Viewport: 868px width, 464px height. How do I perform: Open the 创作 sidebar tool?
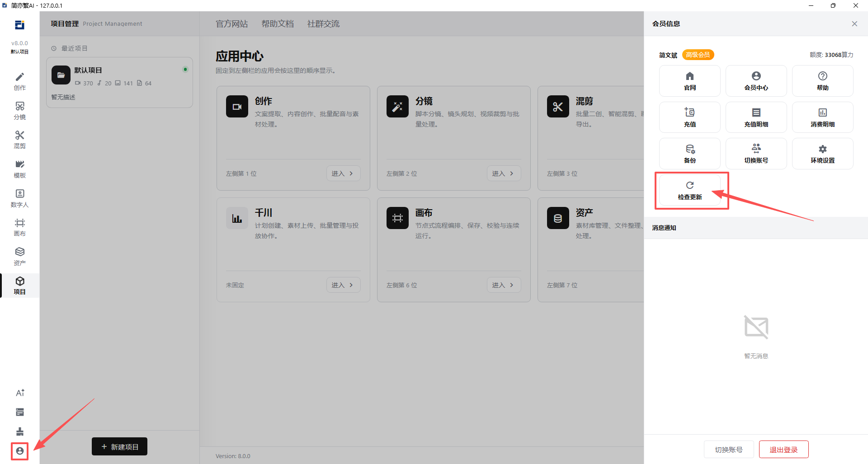click(19, 81)
